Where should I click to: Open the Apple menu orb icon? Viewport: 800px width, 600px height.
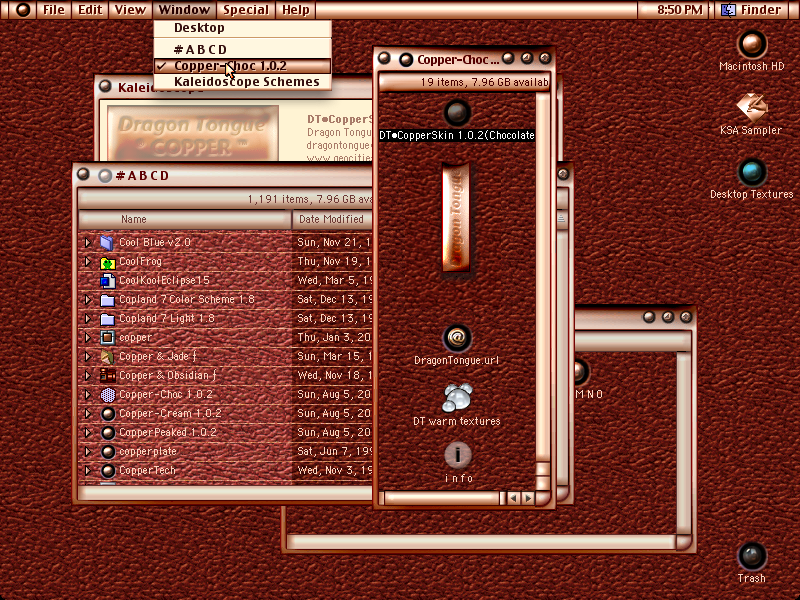point(22,10)
